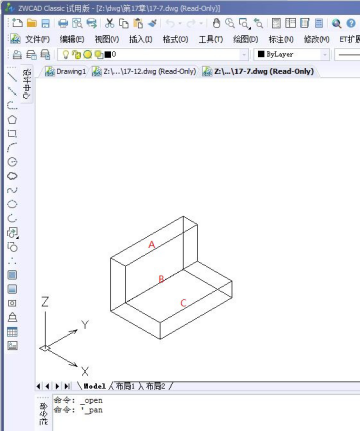The height and width of the screenshot is (431, 361).
Task: Select the Spline curve tool
Action: point(12,190)
